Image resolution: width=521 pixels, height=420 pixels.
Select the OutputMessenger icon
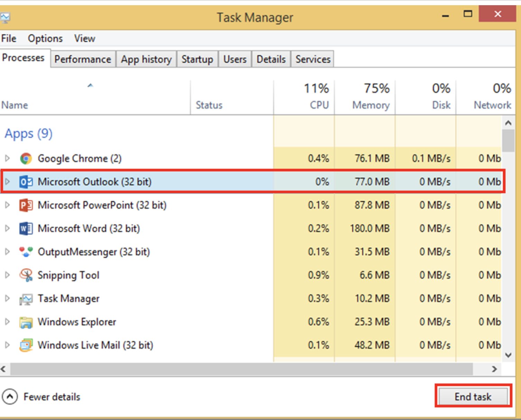[26, 252]
